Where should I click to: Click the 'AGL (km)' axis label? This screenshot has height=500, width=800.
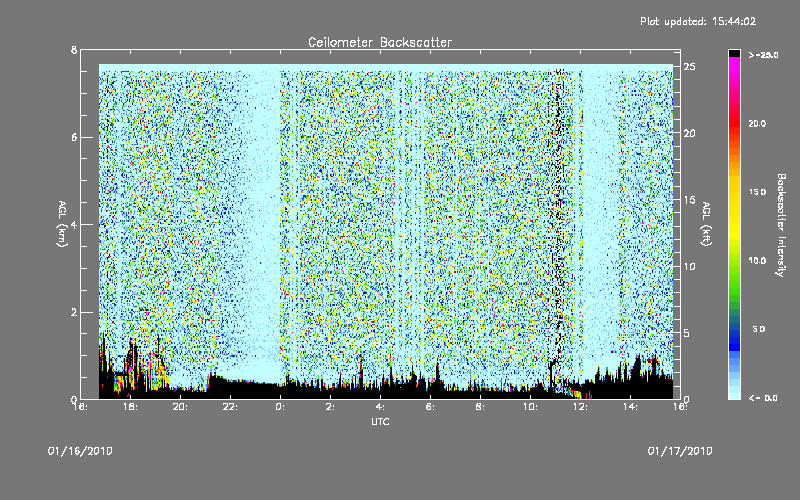coord(62,224)
